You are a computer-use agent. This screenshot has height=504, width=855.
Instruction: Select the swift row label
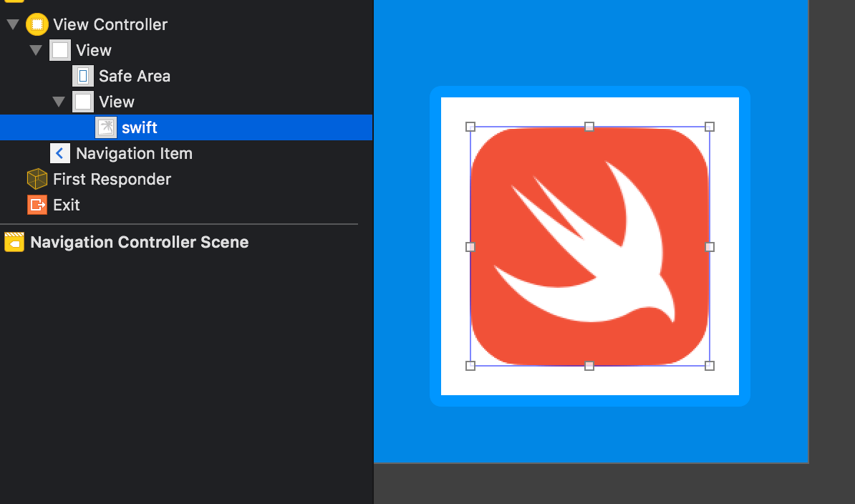(140, 127)
